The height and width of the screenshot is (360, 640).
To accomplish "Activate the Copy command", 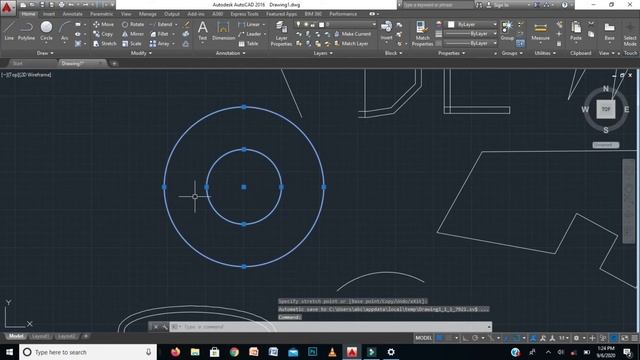I will click(103, 34).
